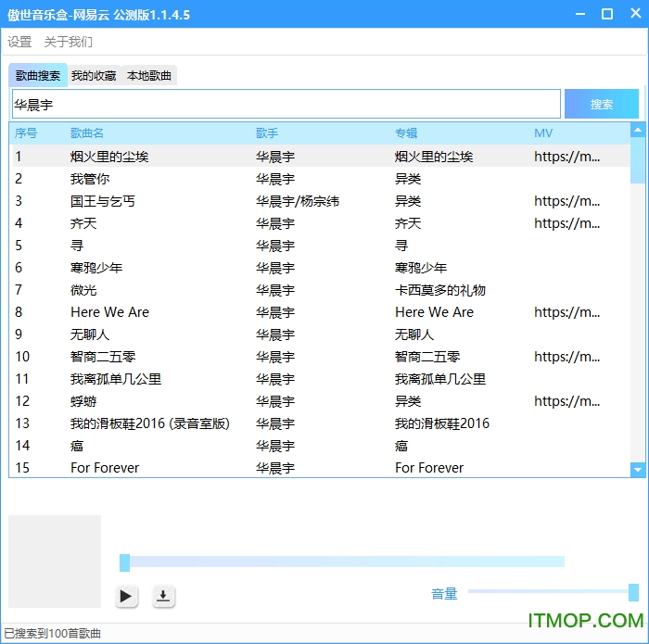Click the song list scrollbar thumb

point(638,160)
